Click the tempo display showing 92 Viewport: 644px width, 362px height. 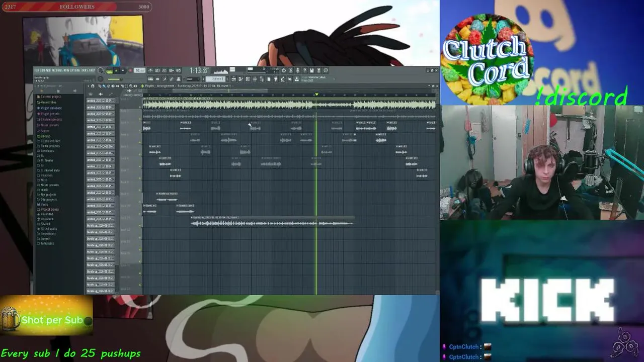139,70
